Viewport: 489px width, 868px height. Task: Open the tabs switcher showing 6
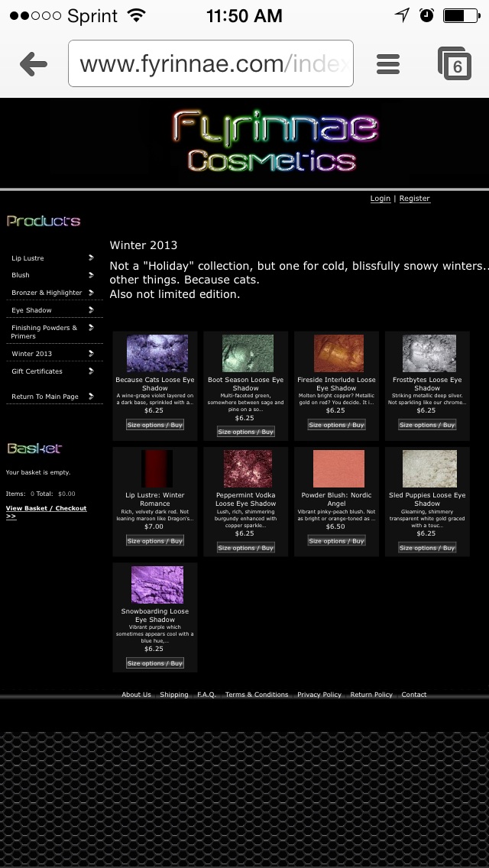click(x=455, y=63)
